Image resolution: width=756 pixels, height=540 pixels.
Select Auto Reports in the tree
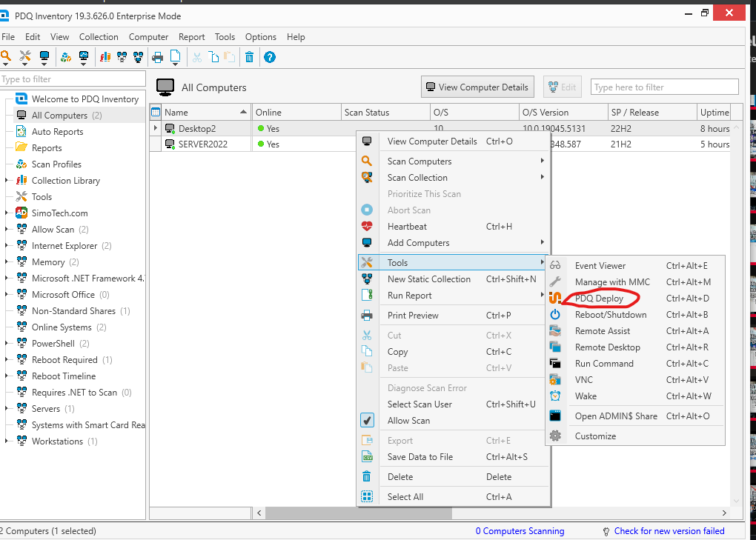click(57, 132)
